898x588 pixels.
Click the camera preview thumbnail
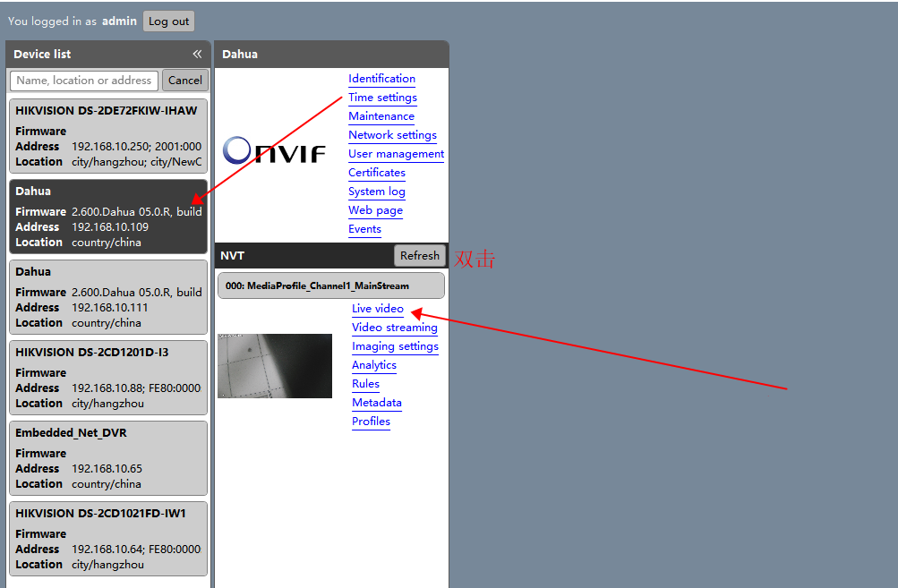(x=275, y=366)
